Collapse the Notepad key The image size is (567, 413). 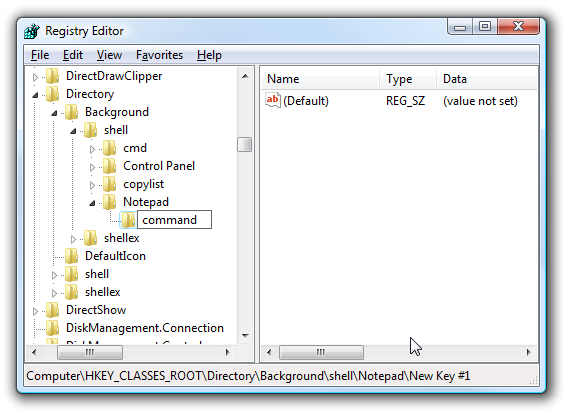tap(92, 203)
